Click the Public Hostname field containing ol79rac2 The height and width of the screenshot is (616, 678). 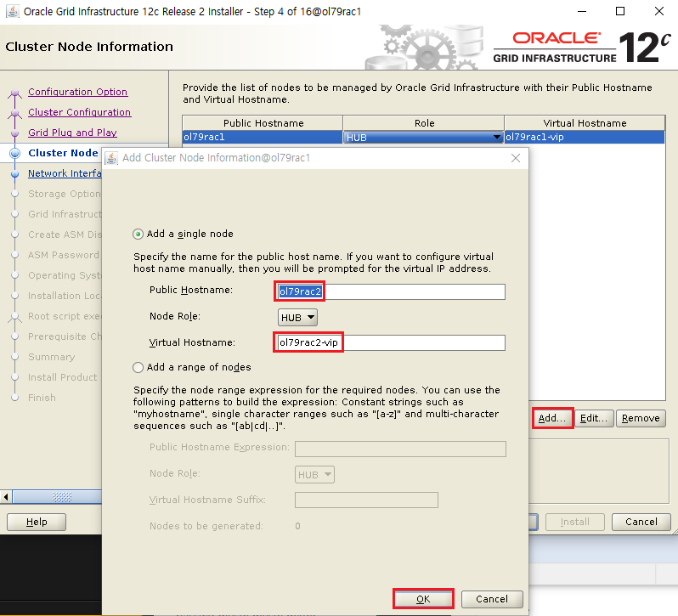[391, 291]
